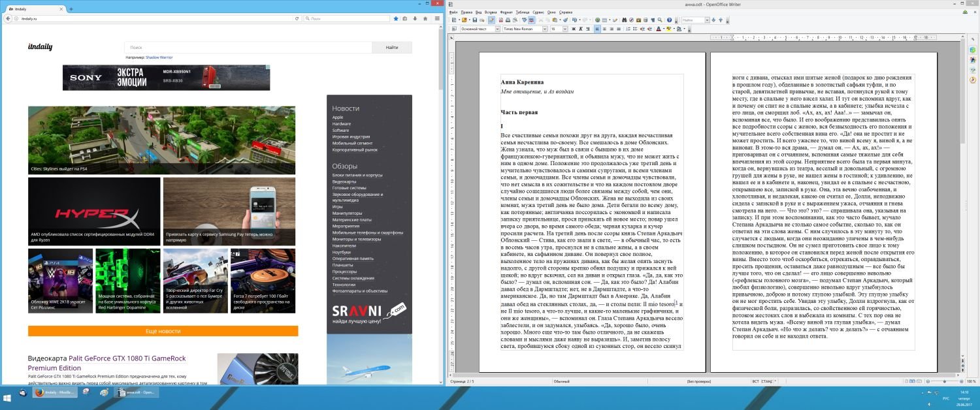Click the Firefox reload page icon
The height and width of the screenshot is (410, 980).
pyautogui.click(x=297, y=18)
